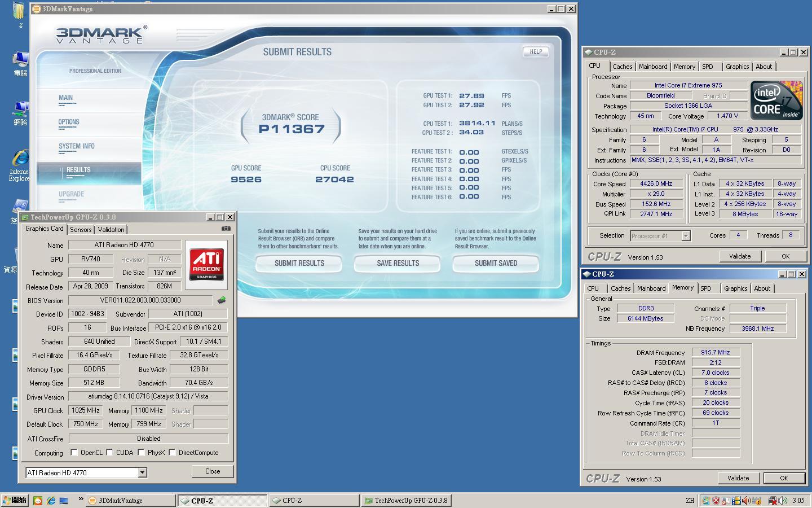812x508 pixels.
Task: Click OK in the top CPU-Z window
Action: tap(785, 256)
